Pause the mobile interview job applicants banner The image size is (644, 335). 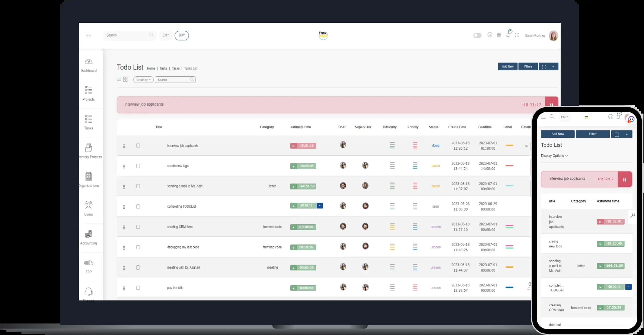[x=625, y=179]
